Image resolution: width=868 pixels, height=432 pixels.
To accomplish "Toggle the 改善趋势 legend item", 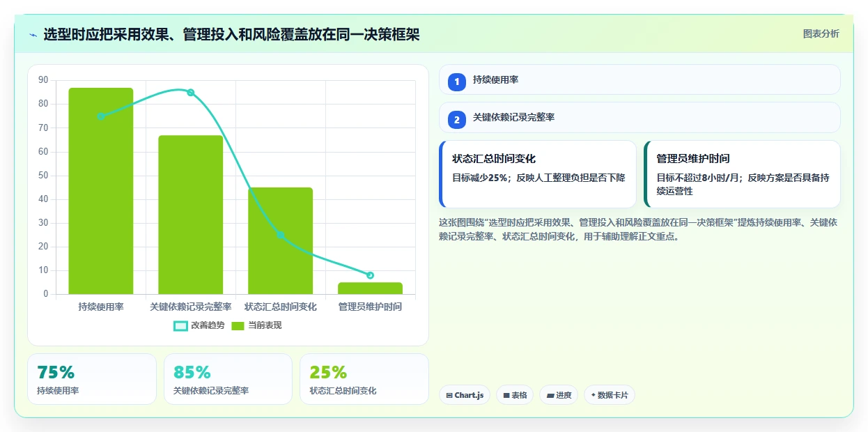I will 199,325.
